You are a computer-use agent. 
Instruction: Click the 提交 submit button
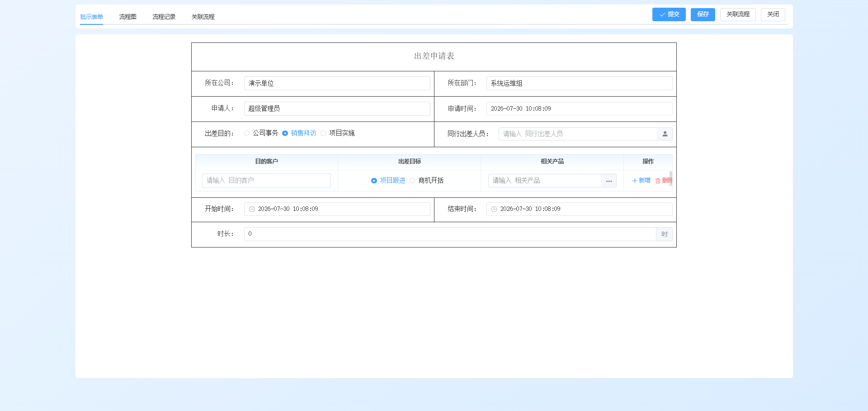coord(669,14)
